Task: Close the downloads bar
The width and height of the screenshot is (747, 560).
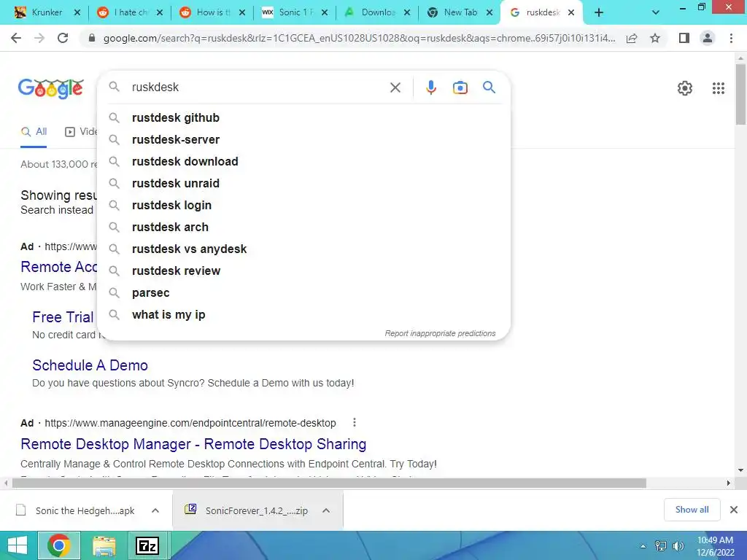Action: point(734,510)
